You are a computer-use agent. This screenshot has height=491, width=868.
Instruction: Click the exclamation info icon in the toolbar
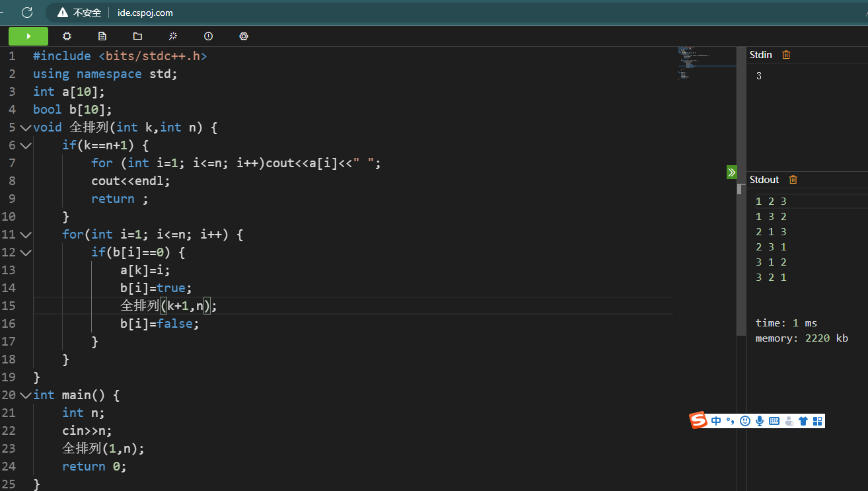208,36
